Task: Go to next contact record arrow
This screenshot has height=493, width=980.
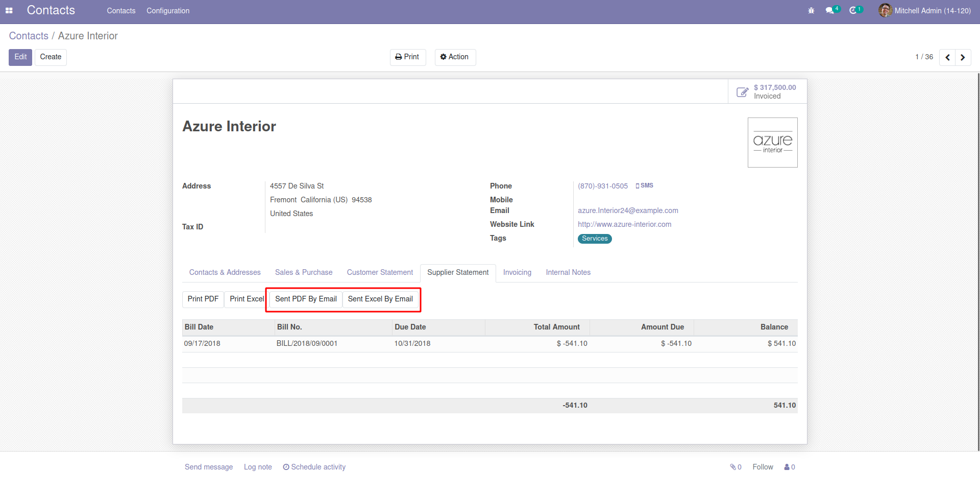Action: click(x=963, y=57)
